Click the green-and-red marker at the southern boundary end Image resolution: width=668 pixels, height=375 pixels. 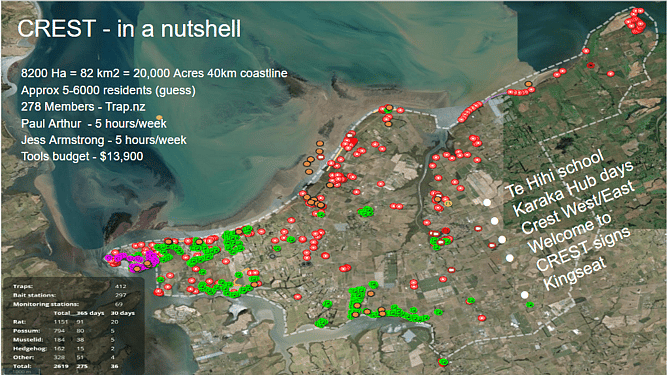click(443, 362)
